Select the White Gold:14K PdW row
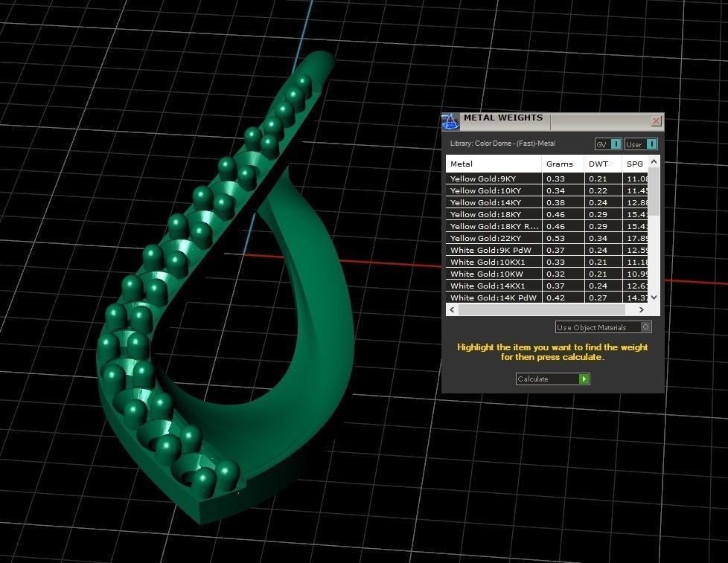Image resolution: width=728 pixels, height=563 pixels. click(x=546, y=297)
